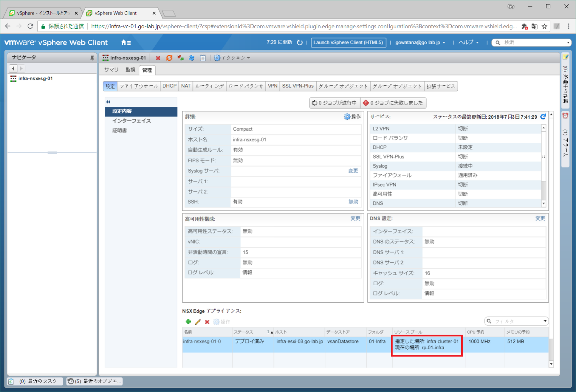This screenshot has width=576, height=392.
Task: Pin the Navigator panel
Action: 92,58
